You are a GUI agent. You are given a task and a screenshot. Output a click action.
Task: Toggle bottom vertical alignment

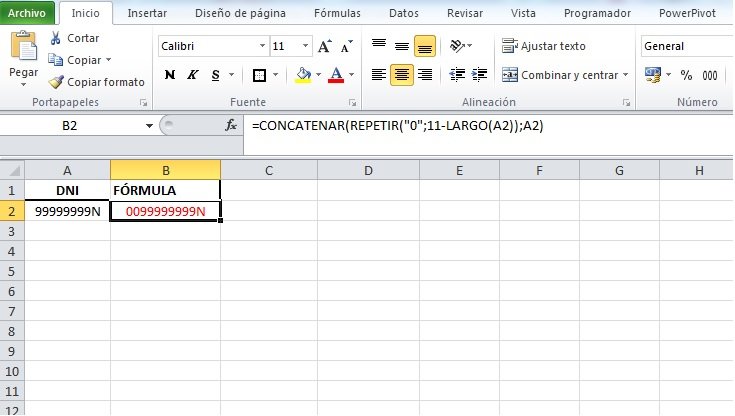(425, 45)
